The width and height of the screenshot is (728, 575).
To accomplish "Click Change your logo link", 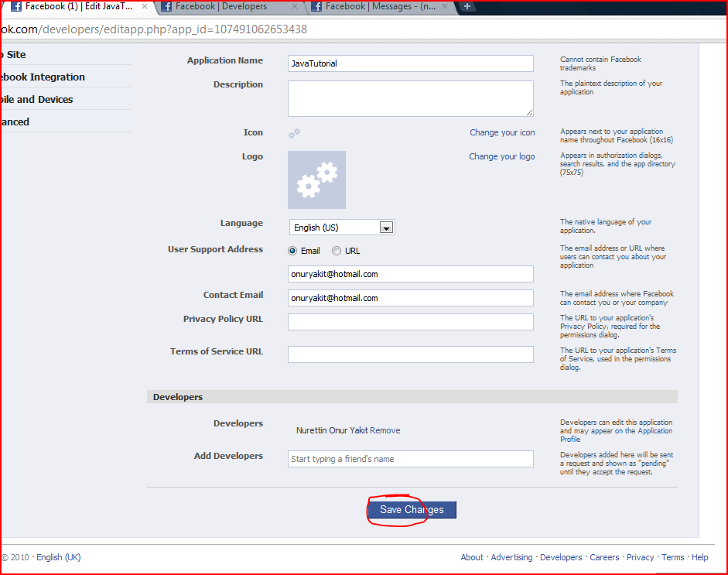I will click(x=501, y=156).
